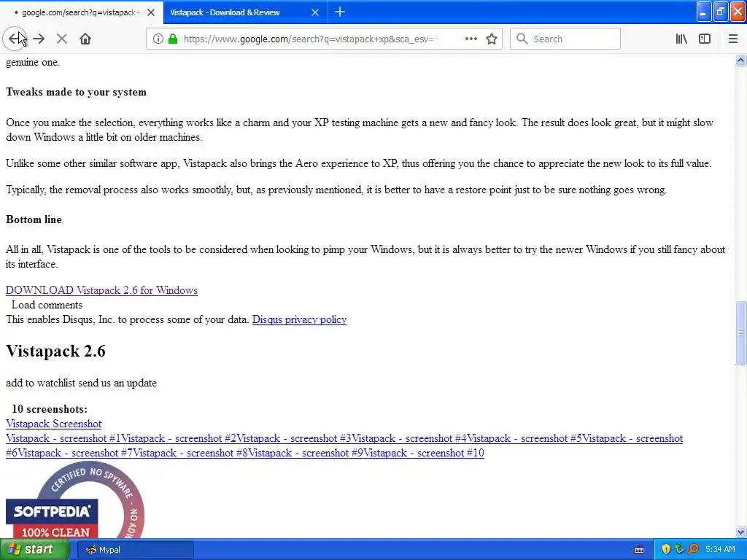Image resolution: width=747 pixels, height=560 pixels.
Task: Open the Vistapack Screenshot link
Action: (53, 424)
